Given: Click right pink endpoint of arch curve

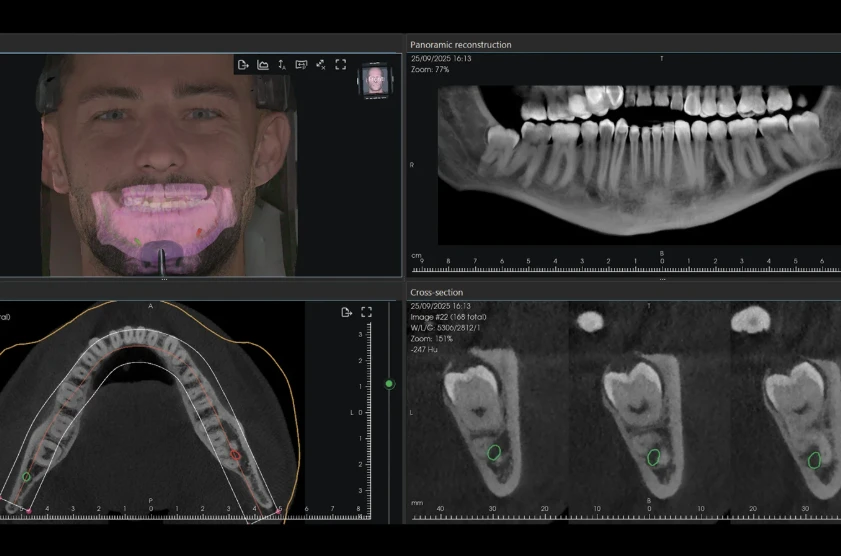Looking at the screenshot, I should pyautogui.click(x=279, y=511).
